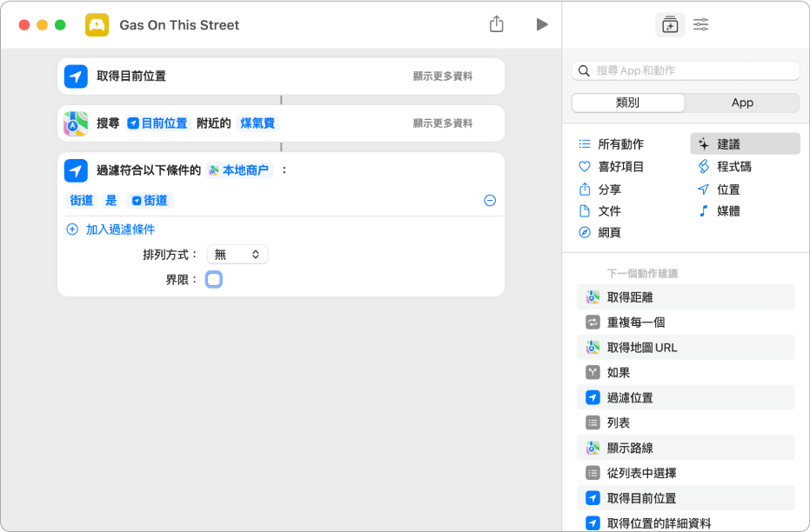
Task: Open the 排列方式 dropdown showing 無
Action: coord(237,254)
